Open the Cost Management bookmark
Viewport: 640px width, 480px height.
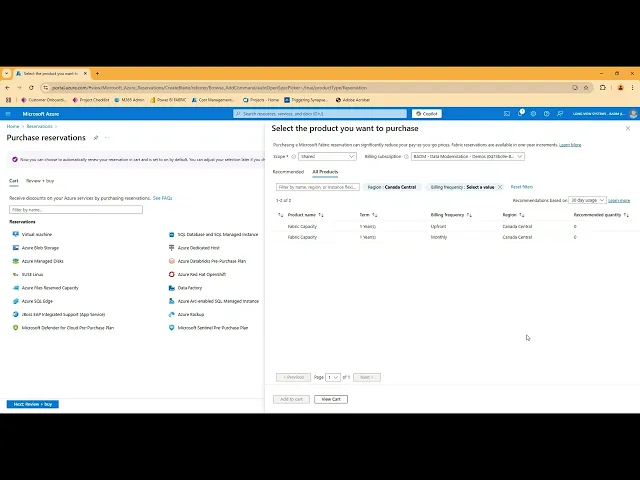click(x=213, y=100)
